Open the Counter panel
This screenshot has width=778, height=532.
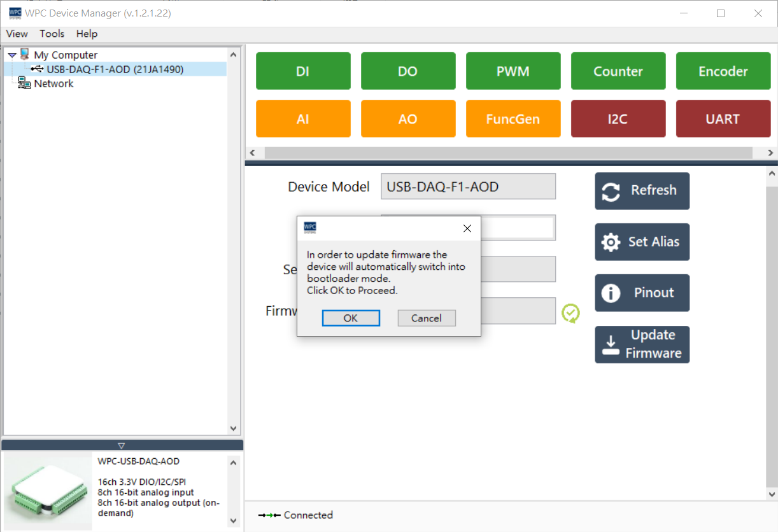click(x=618, y=71)
